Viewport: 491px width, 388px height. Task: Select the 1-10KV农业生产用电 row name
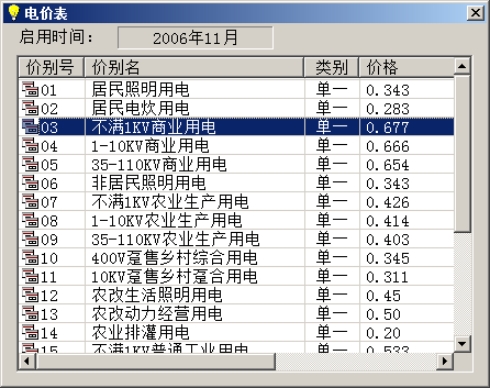(167, 220)
